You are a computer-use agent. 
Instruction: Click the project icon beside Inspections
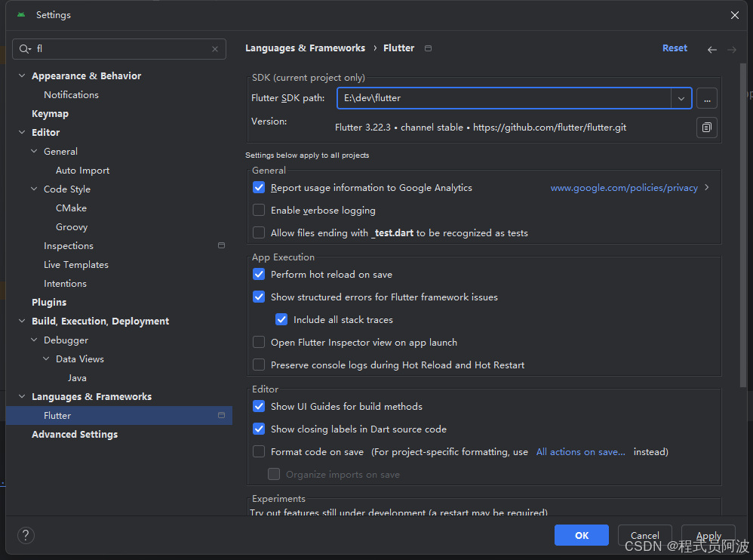tap(221, 245)
